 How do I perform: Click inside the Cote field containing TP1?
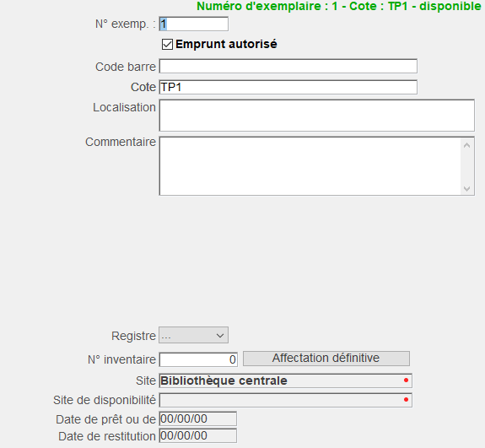288,87
